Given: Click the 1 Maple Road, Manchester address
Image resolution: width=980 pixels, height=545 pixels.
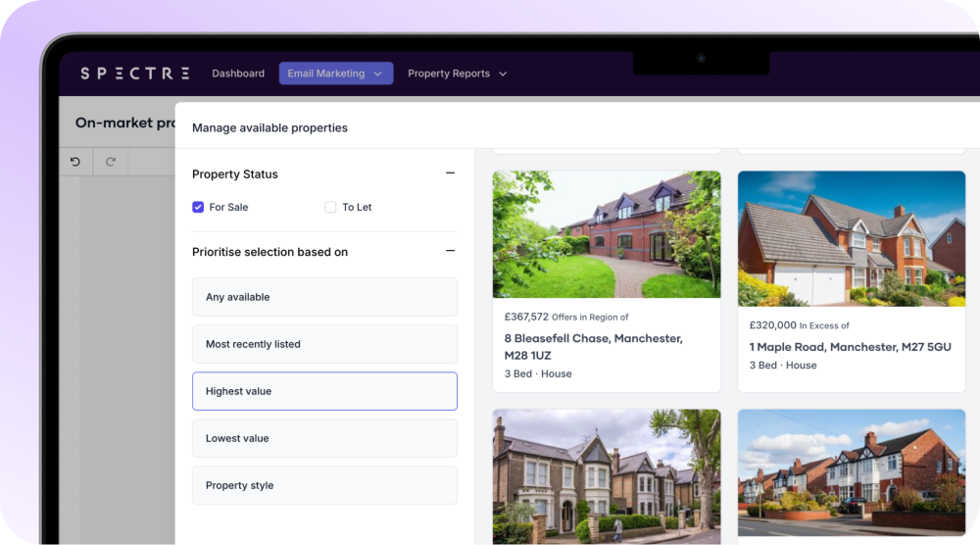Looking at the screenshot, I should [850, 347].
